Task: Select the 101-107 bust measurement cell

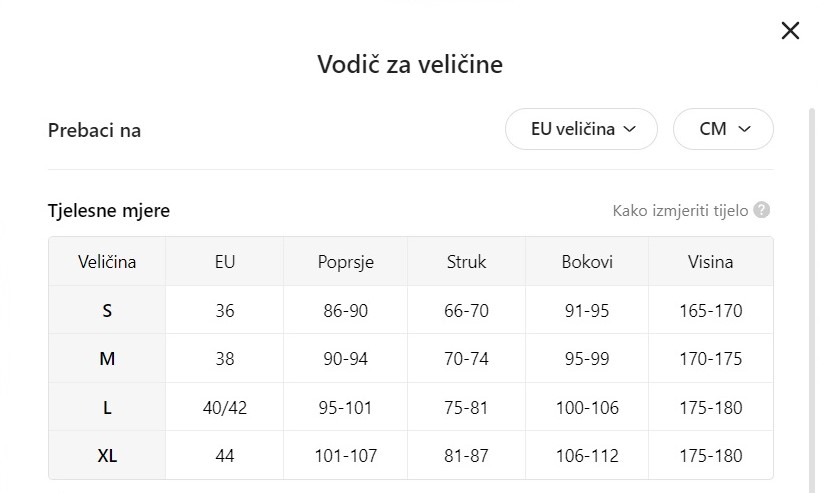Action: 346,455
